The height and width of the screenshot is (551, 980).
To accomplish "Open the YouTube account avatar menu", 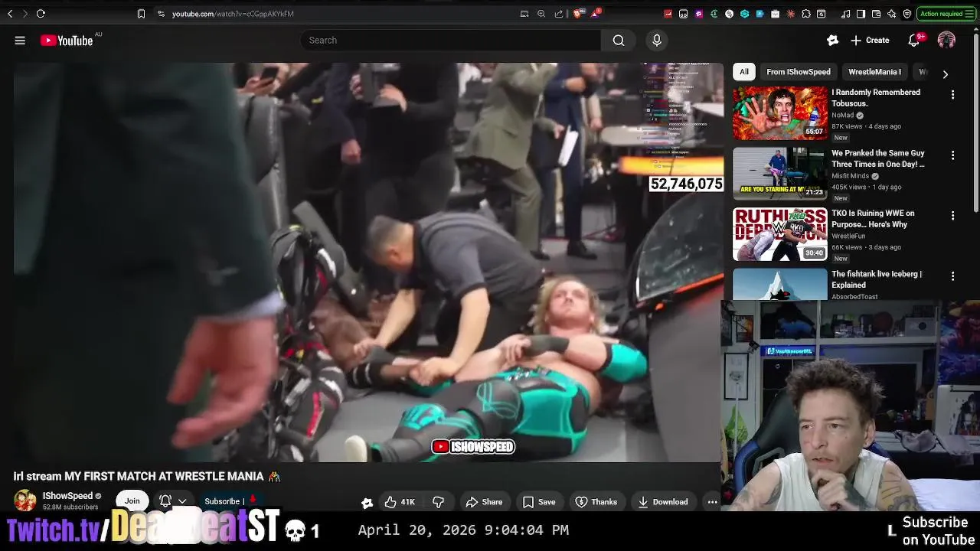I will click(x=946, y=41).
